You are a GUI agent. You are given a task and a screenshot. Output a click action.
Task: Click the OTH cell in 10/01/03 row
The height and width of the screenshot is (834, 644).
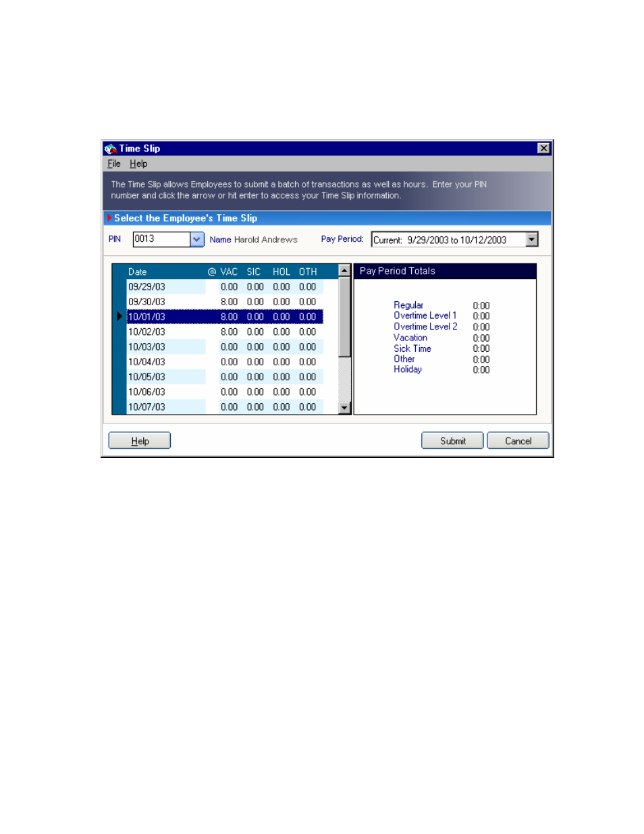308,317
